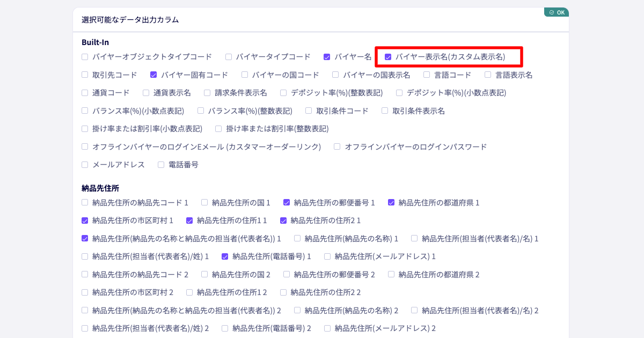Select the メールアドレス checkbox
The image size is (644, 338).
point(85,165)
